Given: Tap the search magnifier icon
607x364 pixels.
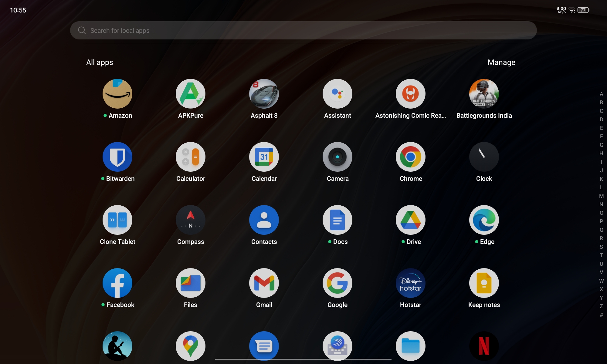Looking at the screenshot, I should point(82,30).
